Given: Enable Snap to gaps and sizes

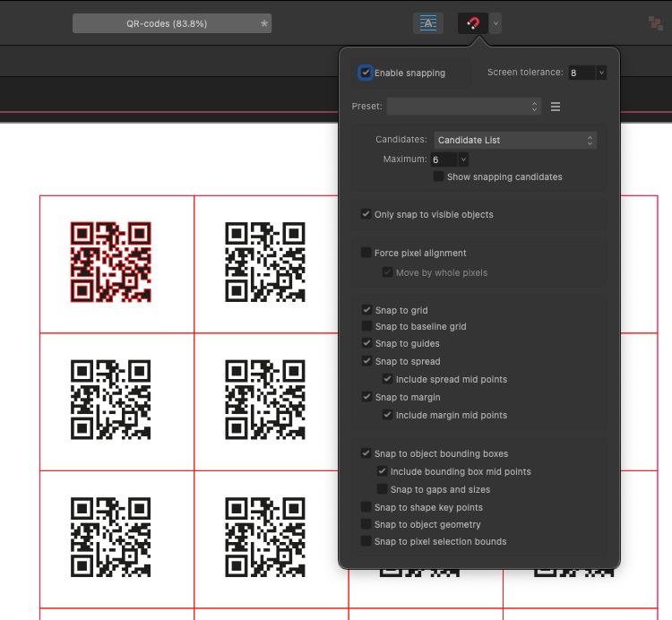Looking at the screenshot, I should click(x=382, y=489).
